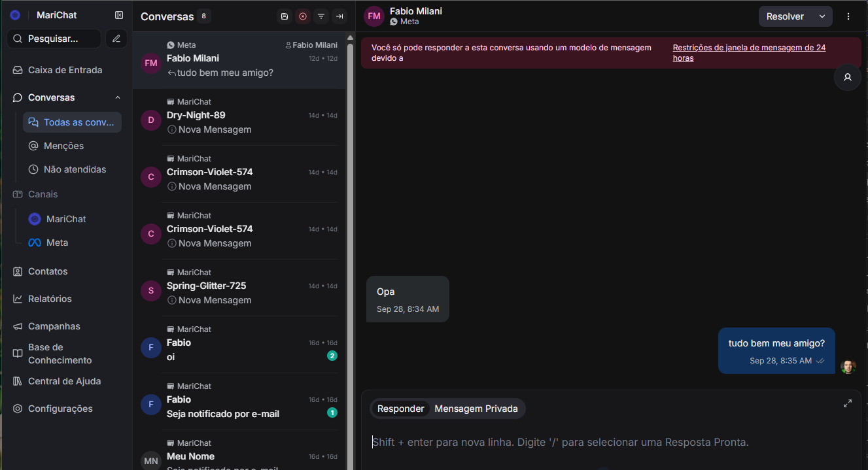This screenshot has height=470, width=868.
Task: Click the Resolver button
Action: [x=785, y=16]
